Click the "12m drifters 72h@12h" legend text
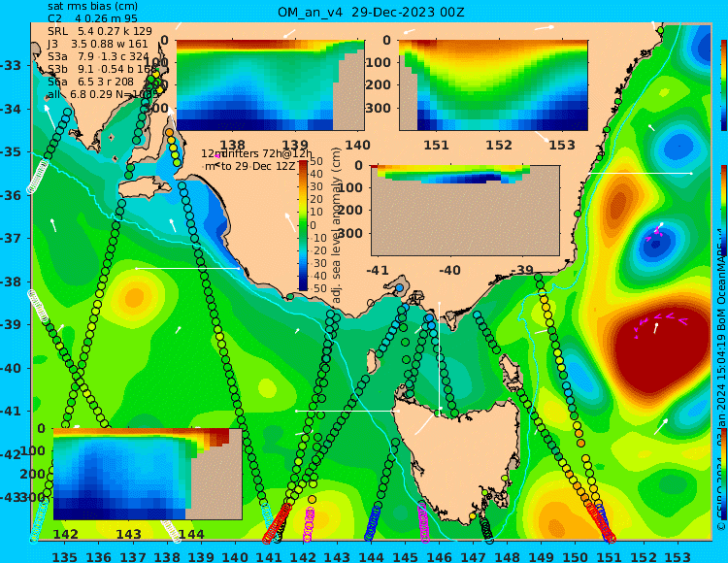This screenshot has width=728, height=563. click(257, 153)
